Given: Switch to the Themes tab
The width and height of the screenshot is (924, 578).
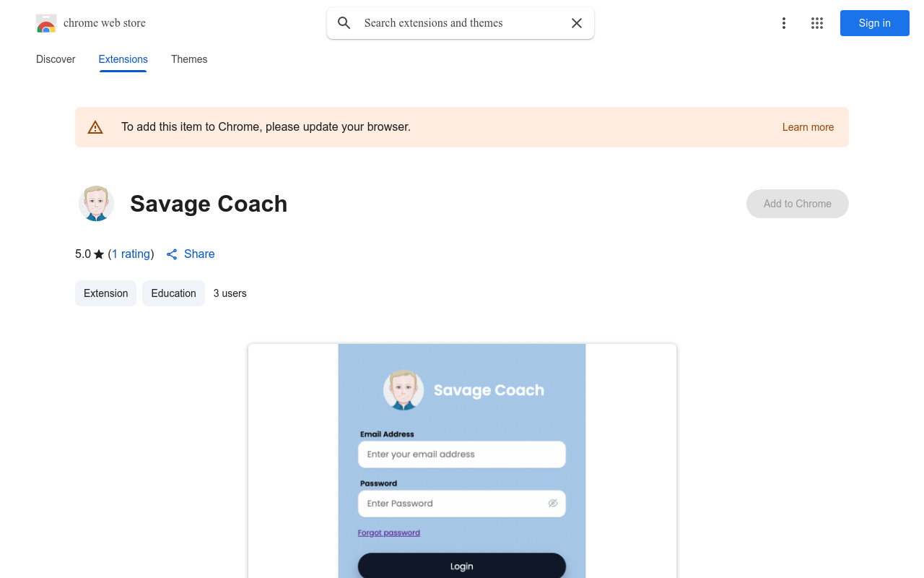Looking at the screenshot, I should point(189,59).
